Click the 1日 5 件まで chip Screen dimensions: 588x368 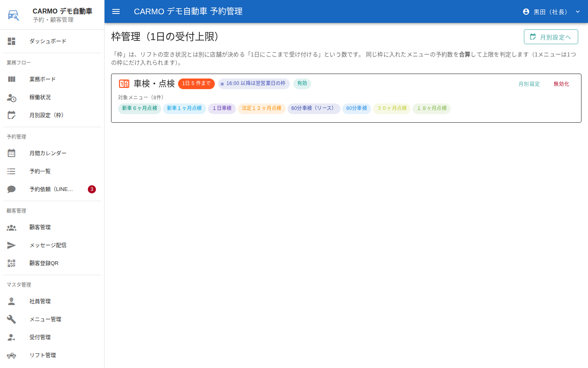pos(196,83)
